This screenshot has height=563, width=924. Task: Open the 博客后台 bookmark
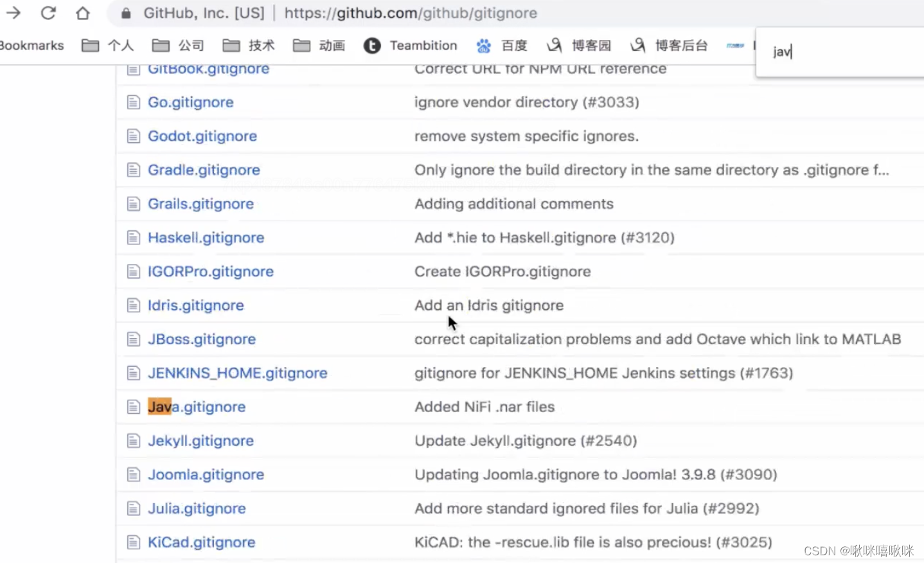[669, 46]
